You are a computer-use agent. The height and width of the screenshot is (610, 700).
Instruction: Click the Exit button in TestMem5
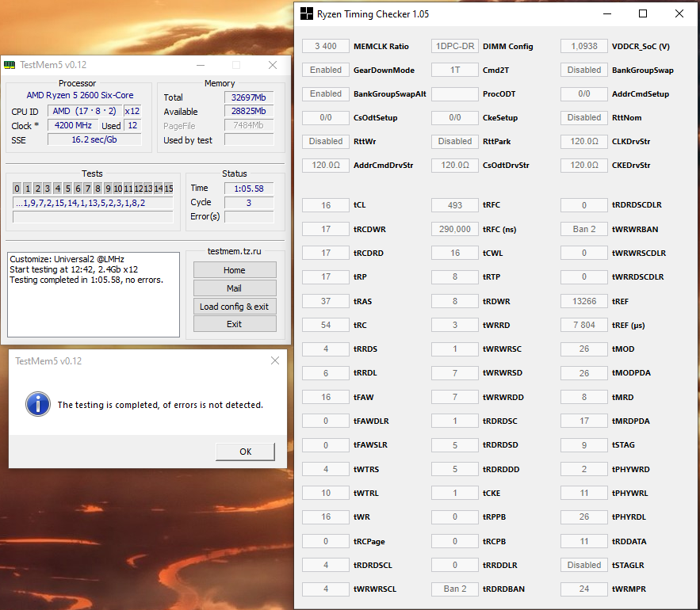point(235,324)
